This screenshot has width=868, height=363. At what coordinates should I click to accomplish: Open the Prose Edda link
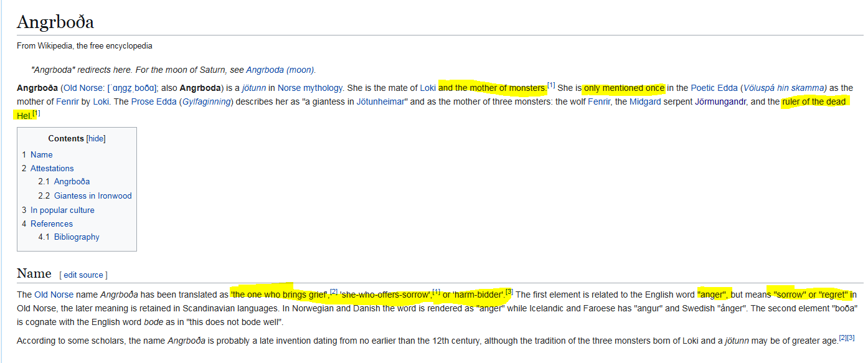154,101
